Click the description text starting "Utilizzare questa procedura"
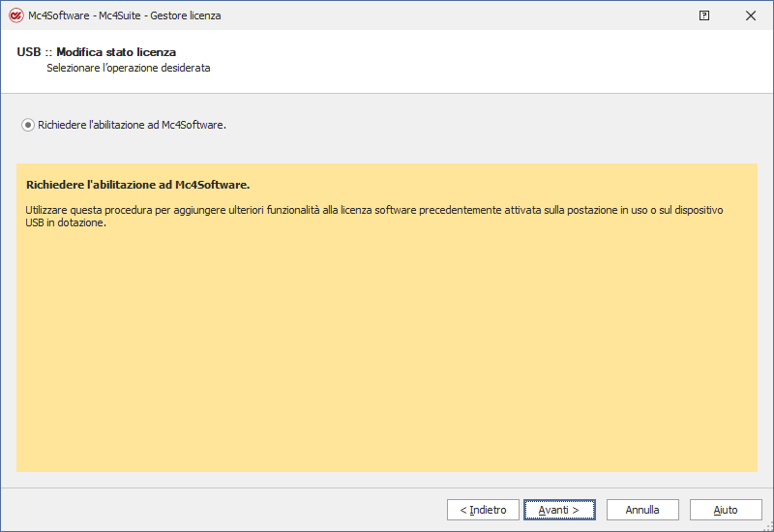Screen dimensions: 774x532 click(374, 216)
